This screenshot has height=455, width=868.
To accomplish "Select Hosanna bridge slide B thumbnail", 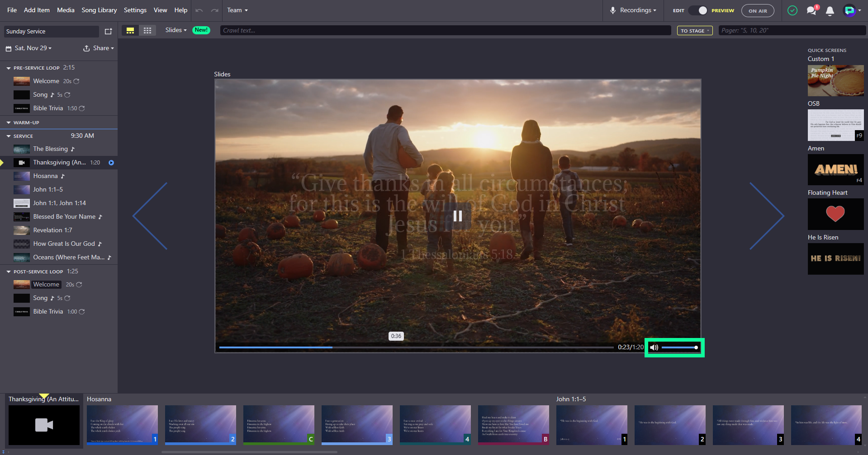I will tap(513, 425).
